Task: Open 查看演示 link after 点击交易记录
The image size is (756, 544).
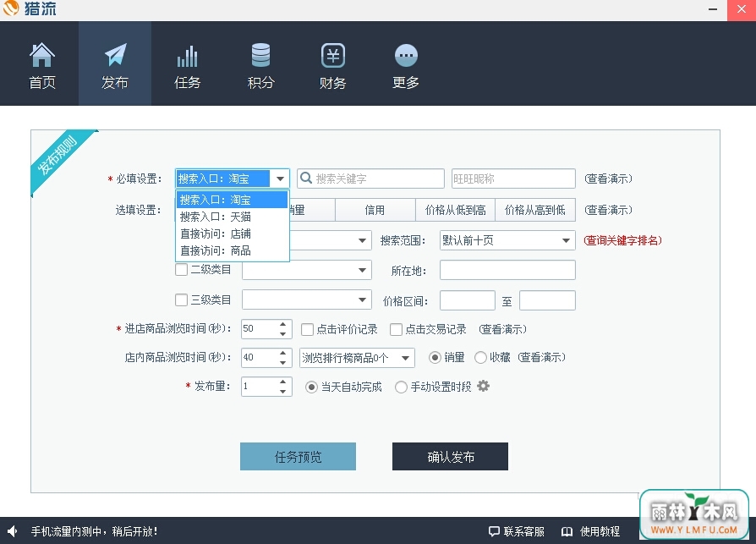Action: [x=502, y=329]
